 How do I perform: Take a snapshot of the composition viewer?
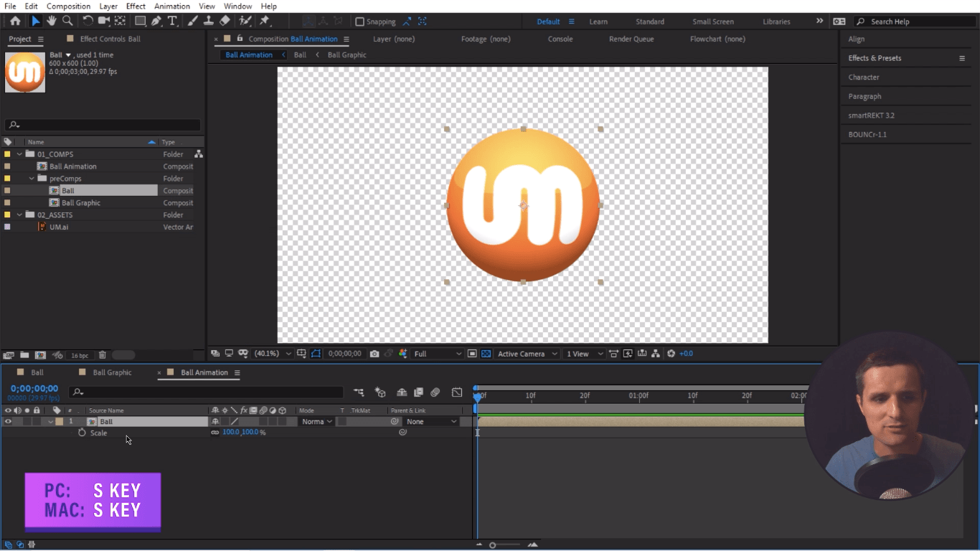point(374,353)
